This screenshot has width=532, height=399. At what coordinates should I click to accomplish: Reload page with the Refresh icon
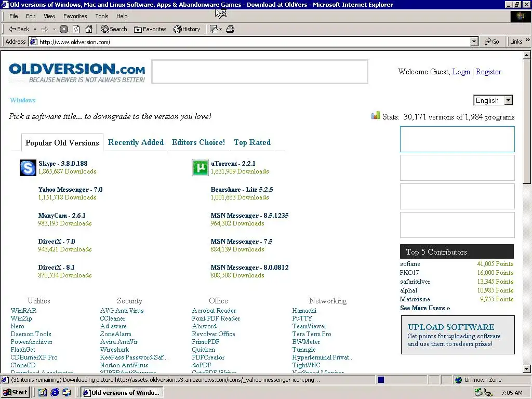pyautogui.click(x=76, y=29)
